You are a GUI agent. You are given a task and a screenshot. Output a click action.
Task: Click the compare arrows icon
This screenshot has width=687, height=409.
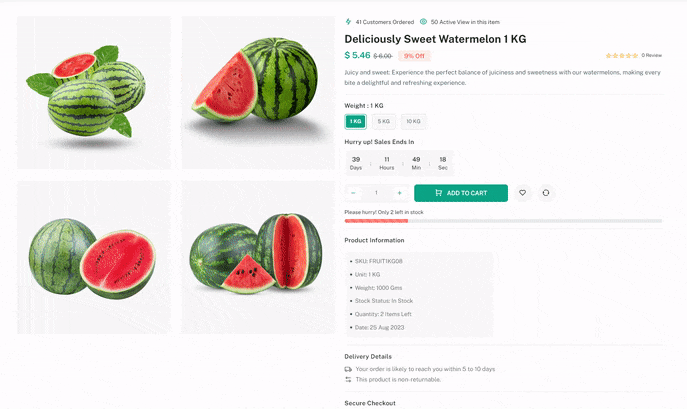coord(546,193)
